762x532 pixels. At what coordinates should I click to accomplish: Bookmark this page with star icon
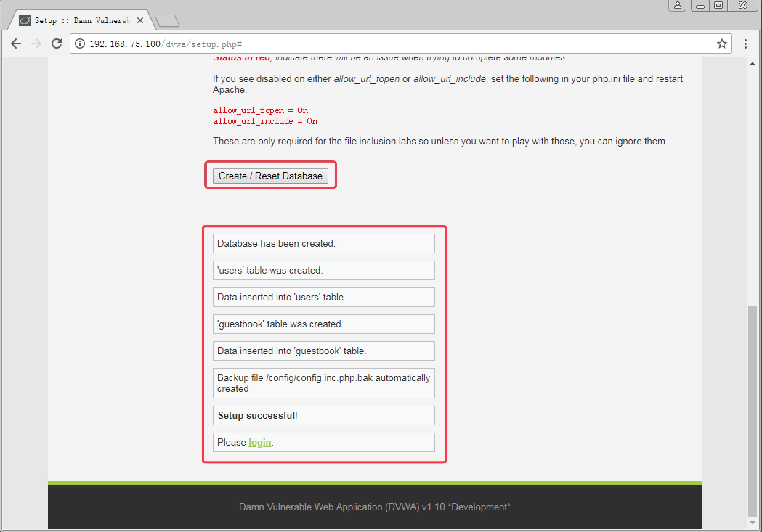(x=722, y=44)
